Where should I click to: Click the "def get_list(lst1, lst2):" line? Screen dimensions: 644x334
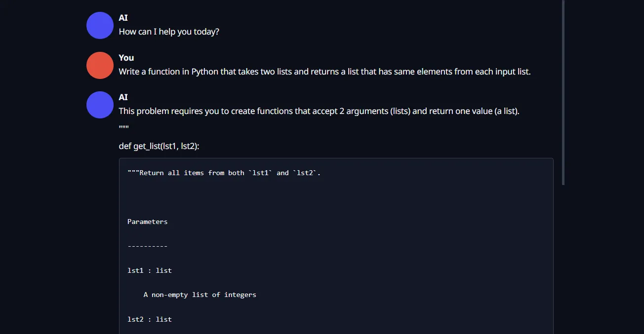[x=159, y=147]
